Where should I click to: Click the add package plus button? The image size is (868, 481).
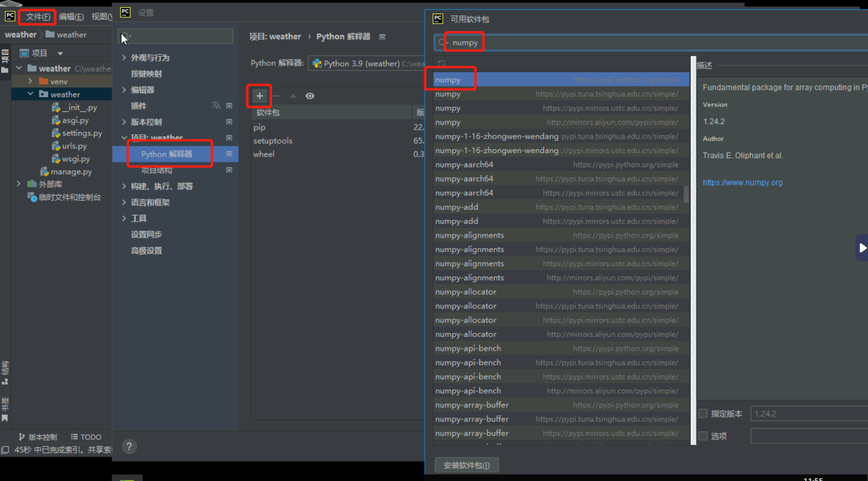coord(260,96)
